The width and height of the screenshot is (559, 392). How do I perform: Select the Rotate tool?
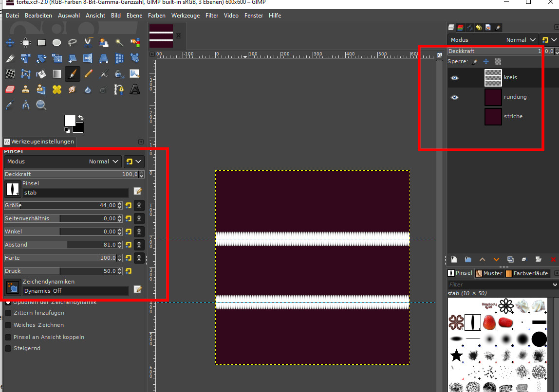[41, 58]
